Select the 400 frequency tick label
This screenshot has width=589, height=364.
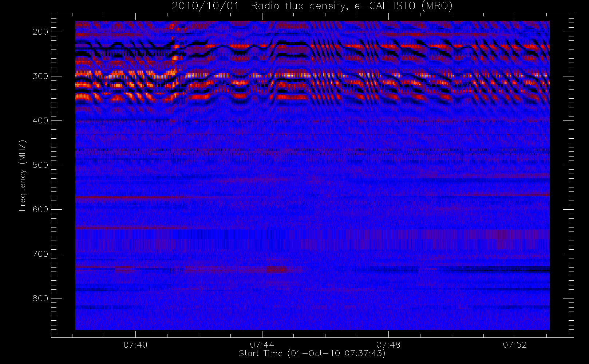click(40, 120)
